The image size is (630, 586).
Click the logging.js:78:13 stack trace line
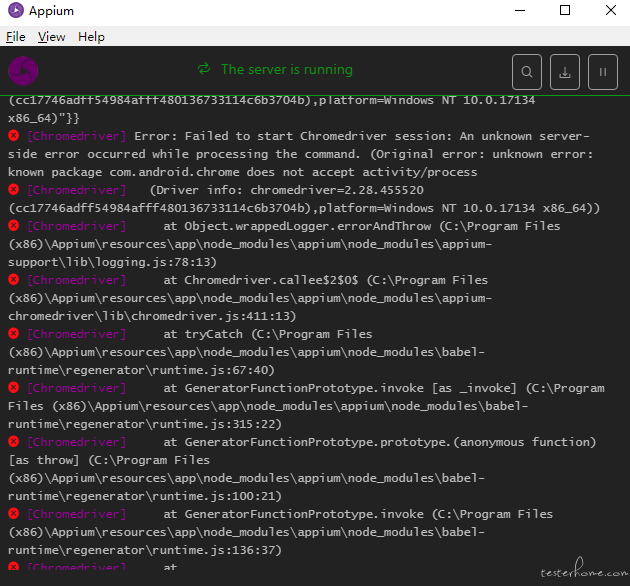click(112, 262)
